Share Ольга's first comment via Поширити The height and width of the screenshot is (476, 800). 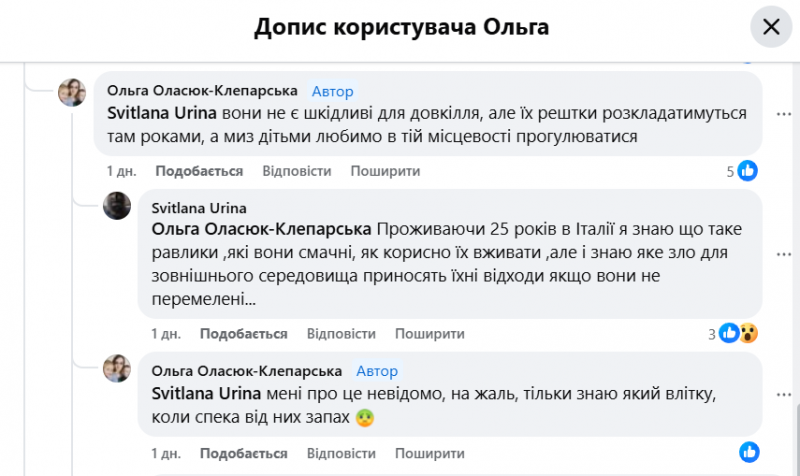[x=385, y=171]
